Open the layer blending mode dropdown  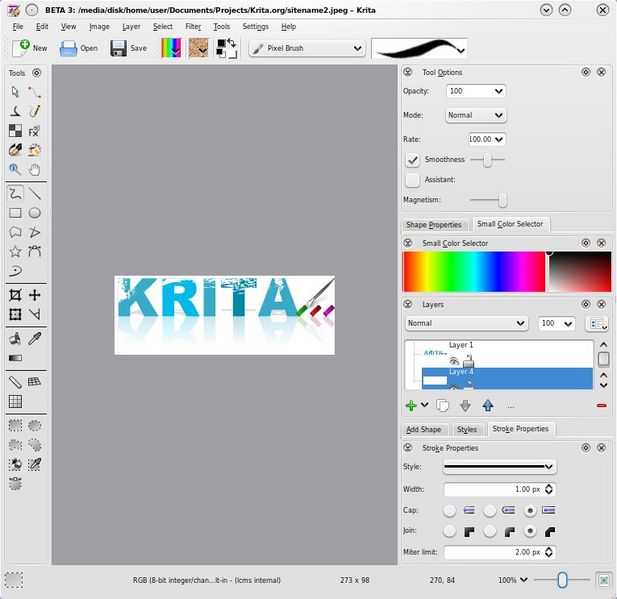(x=466, y=323)
